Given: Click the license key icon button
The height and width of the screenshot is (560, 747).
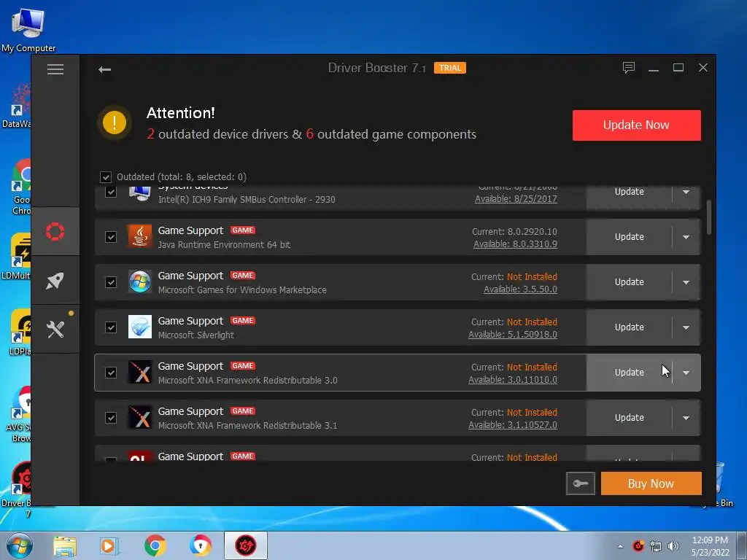Looking at the screenshot, I should pos(580,483).
